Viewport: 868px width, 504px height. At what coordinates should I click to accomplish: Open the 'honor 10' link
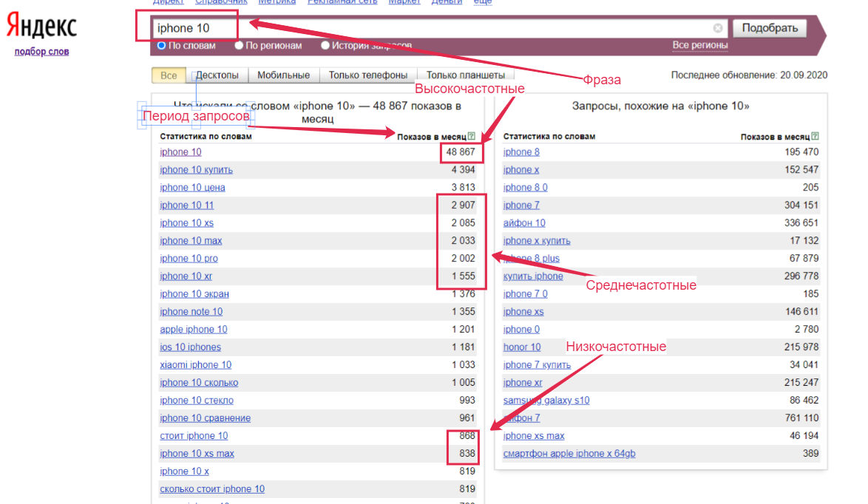(522, 347)
